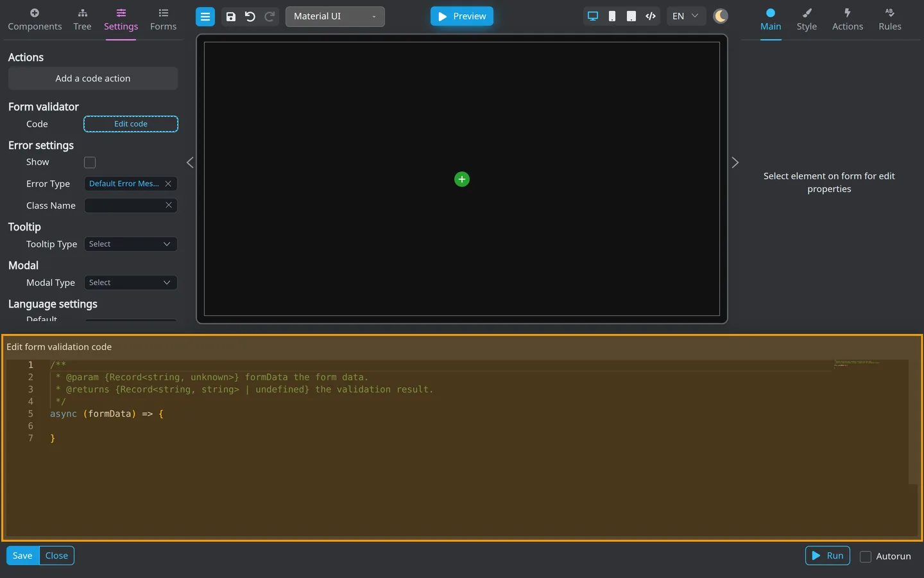The height and width of the screenshot is (578, 924).
Task: Enable the Show errors checkbox
Action: tap(90, 162)
